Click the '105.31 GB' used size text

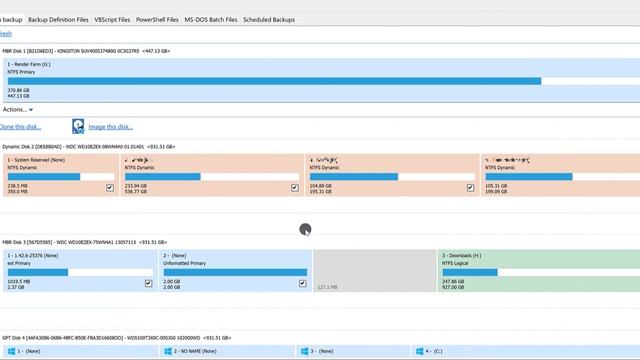click(496, 186)
